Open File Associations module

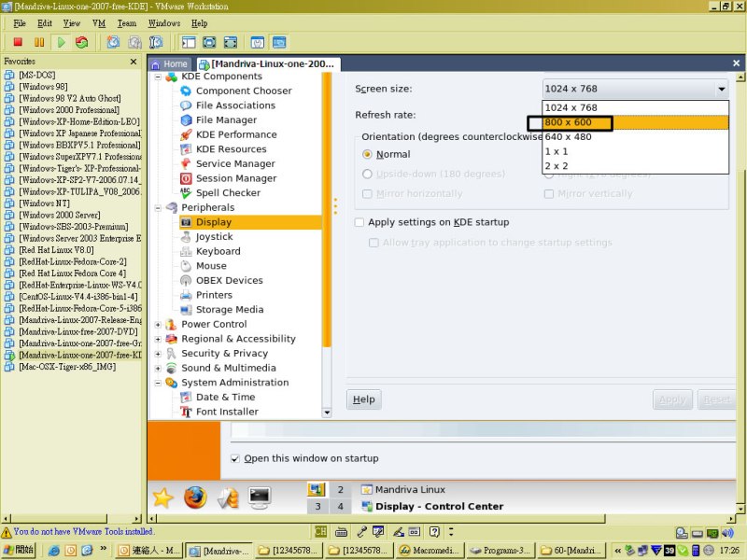(235, 105)
